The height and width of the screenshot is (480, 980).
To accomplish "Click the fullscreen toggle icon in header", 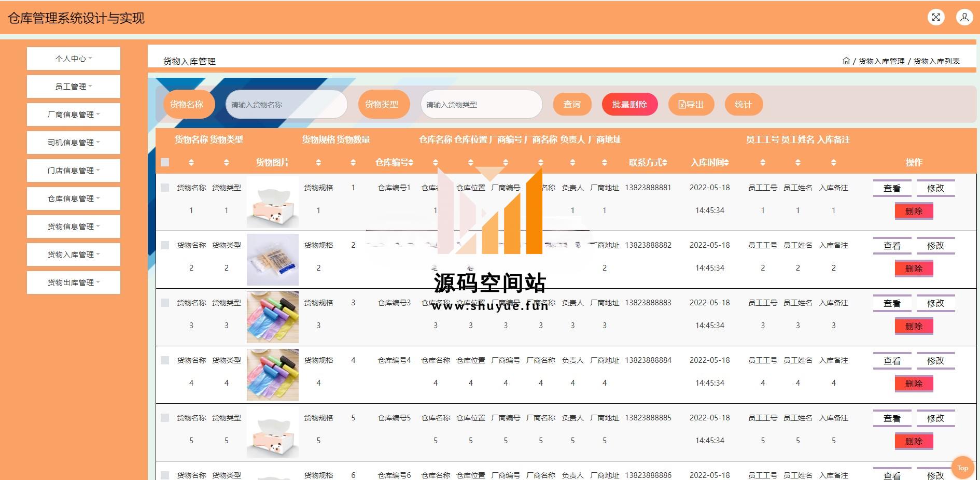I will pyautogui.click(x=936, y=17).
